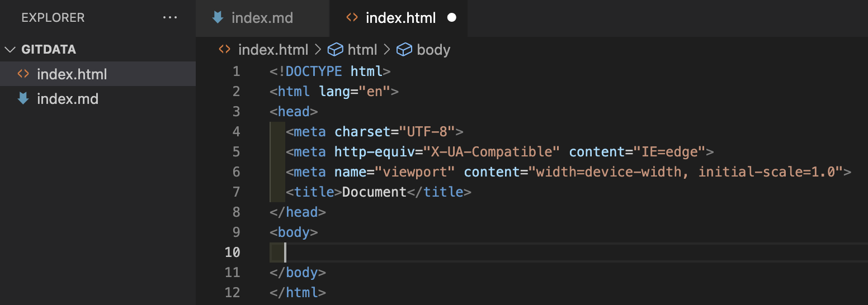Viewport: 868px width, 305px height.
Task: Click line number 10 in the gutter
Action: (232, 252)
